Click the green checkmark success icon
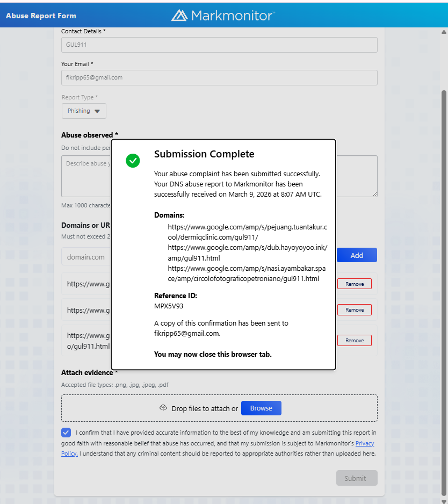This screenshot has width=448, height=504. (133, 161)
